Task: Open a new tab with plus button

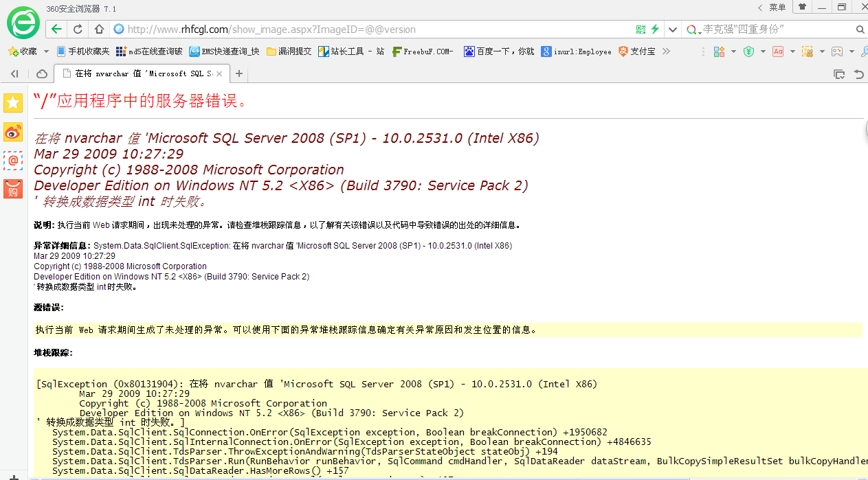Action: (x=239, y=73)
